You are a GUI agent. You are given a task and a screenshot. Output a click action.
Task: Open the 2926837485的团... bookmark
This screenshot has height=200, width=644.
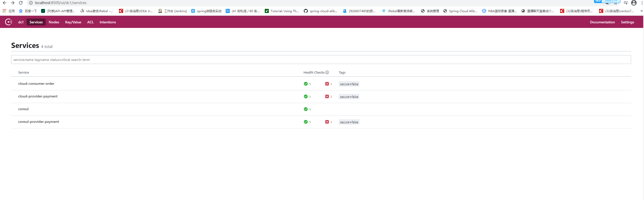[x=359, y=11]
